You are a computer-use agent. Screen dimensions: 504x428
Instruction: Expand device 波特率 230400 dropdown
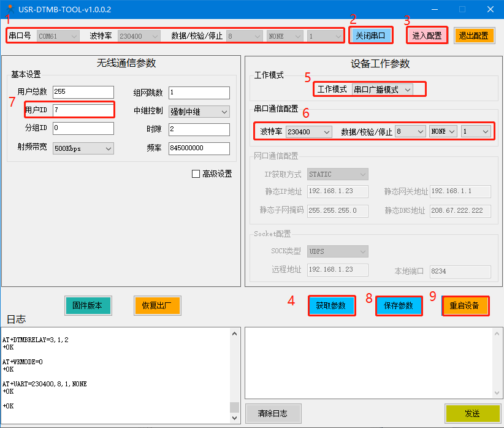click(x=309, y=132)
